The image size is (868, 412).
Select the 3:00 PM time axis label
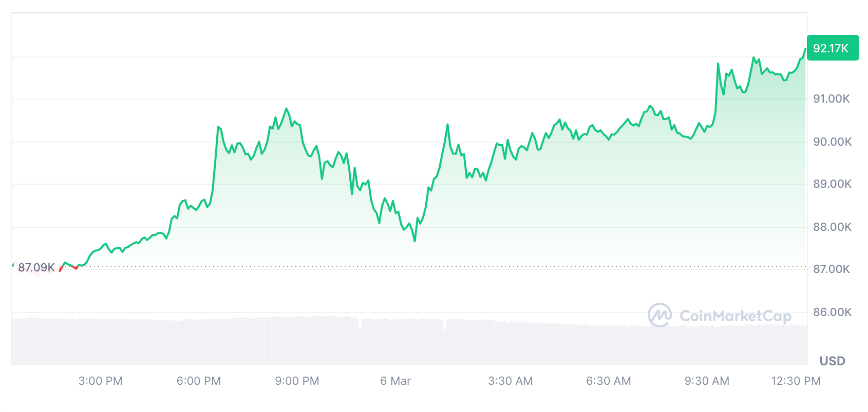click(100, 381)
